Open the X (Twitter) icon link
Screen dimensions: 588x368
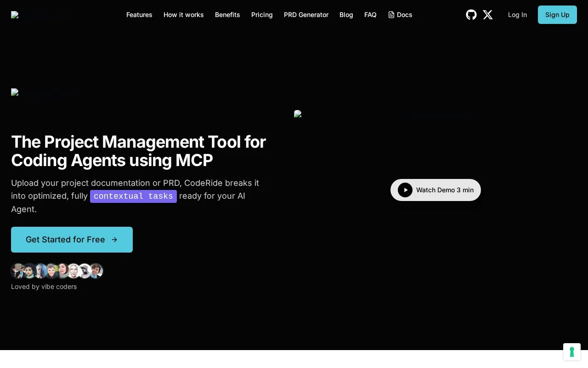(488, 15)
